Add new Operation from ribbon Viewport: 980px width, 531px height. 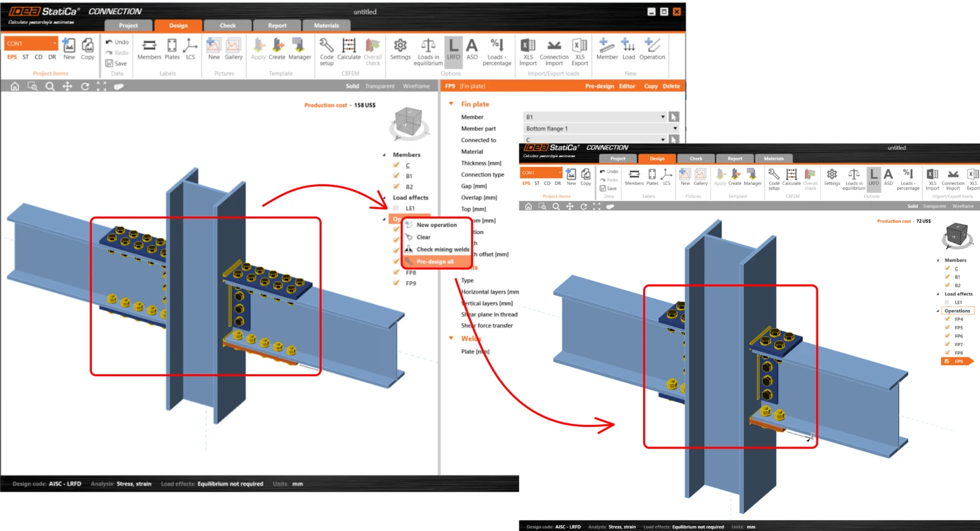pos(652,50)
